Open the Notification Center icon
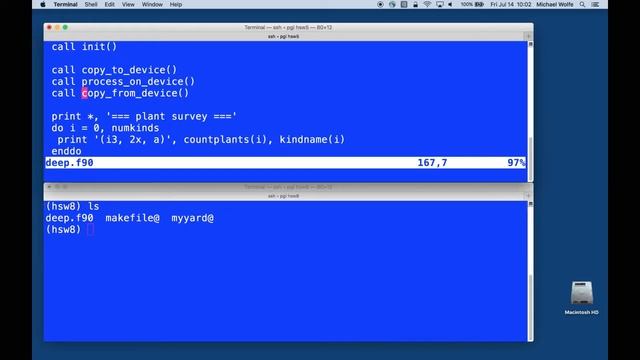The height and width of the screenshot is (360, 640). point(595,4)
